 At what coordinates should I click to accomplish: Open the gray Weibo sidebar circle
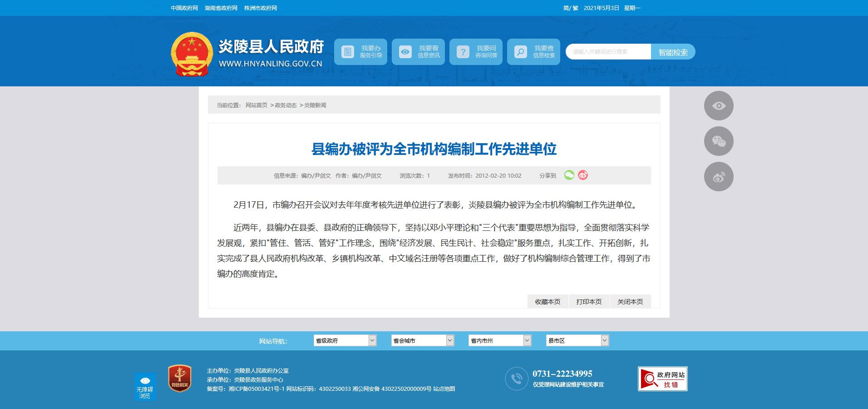(719, 177)
